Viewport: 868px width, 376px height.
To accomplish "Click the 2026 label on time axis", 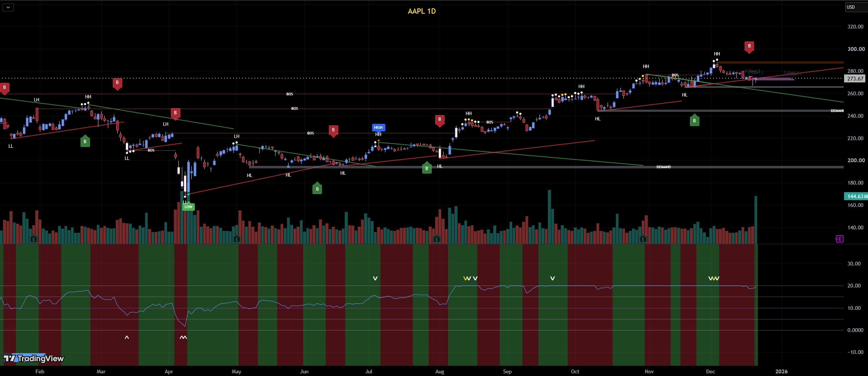I will click(x=781, y=371).
